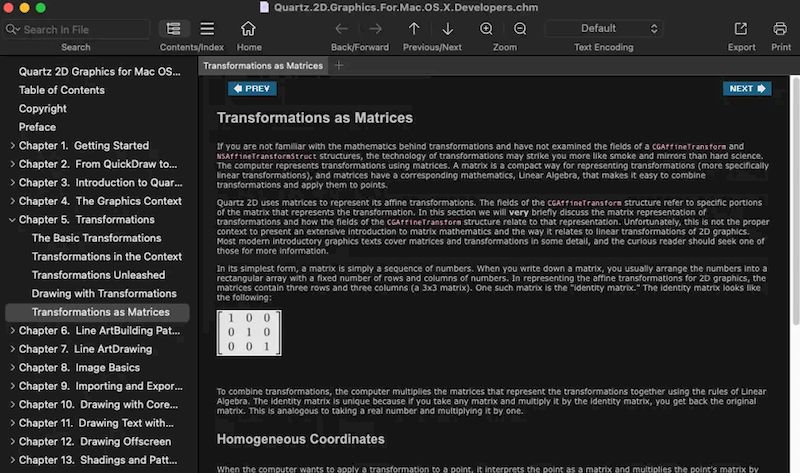This screenshot has width=800, height=473.
Task: Open Quartz 2D Graphics for Mac OS entry
Action: click(99, 71)
